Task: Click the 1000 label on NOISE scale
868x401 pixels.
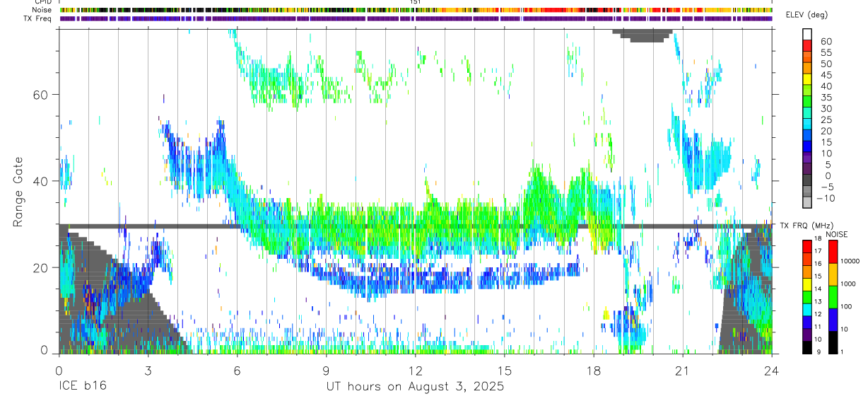Action: coord(847,284)
